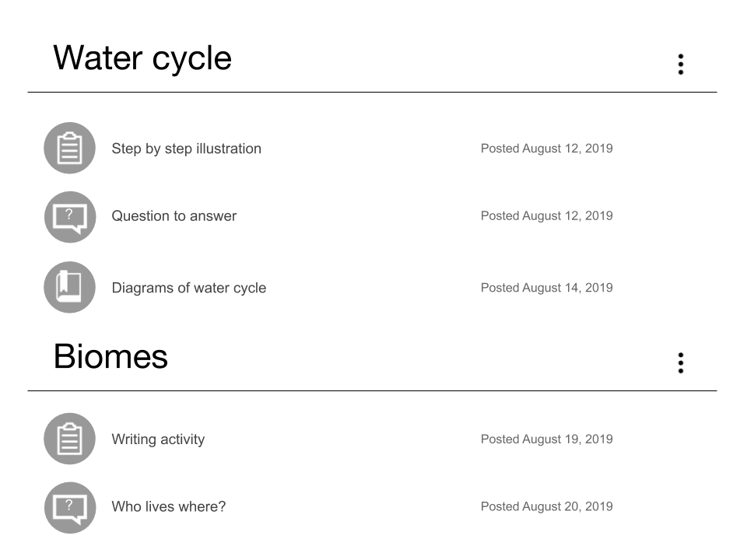Open Diagrams of water cycle material
747x560 pixels.
click(x=188, y=288)
